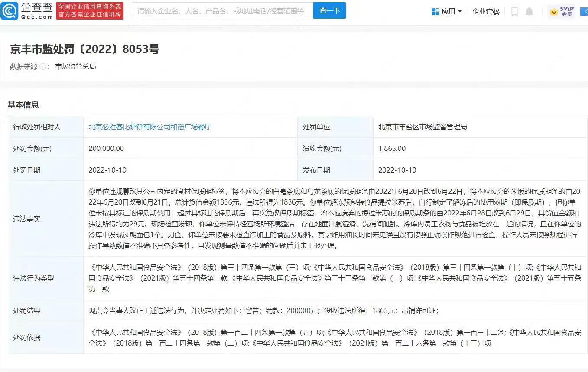Click the SVIP member badge
The height and width of the screenshot is (372, 588).
(562, 11)
